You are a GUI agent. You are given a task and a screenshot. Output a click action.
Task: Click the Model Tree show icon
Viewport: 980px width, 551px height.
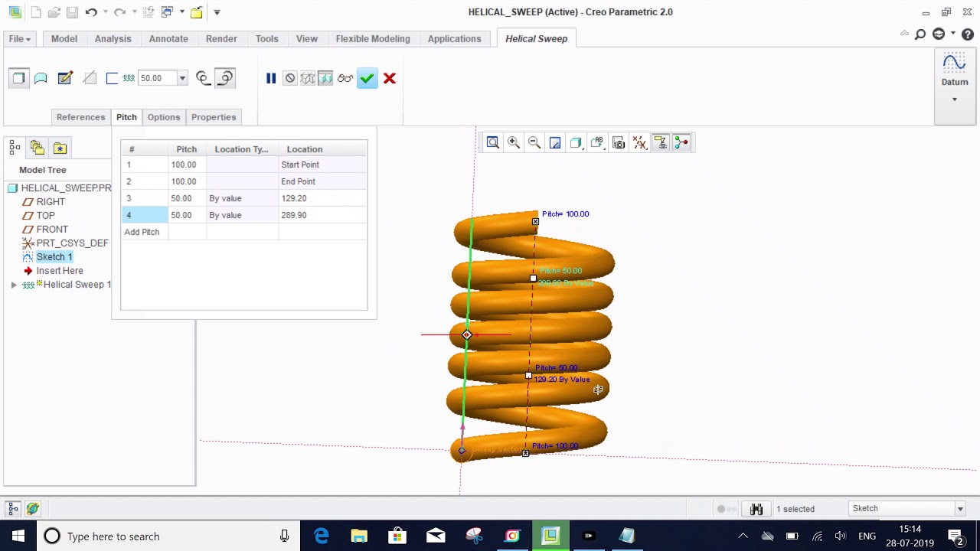pos(15,148)
